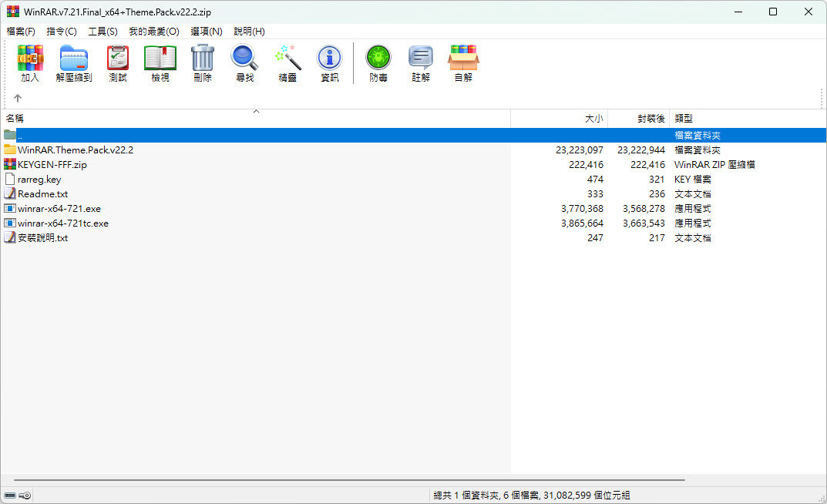Maximize the WinRAR window
Screen dimensions: 827x504
tap(773, 12)
